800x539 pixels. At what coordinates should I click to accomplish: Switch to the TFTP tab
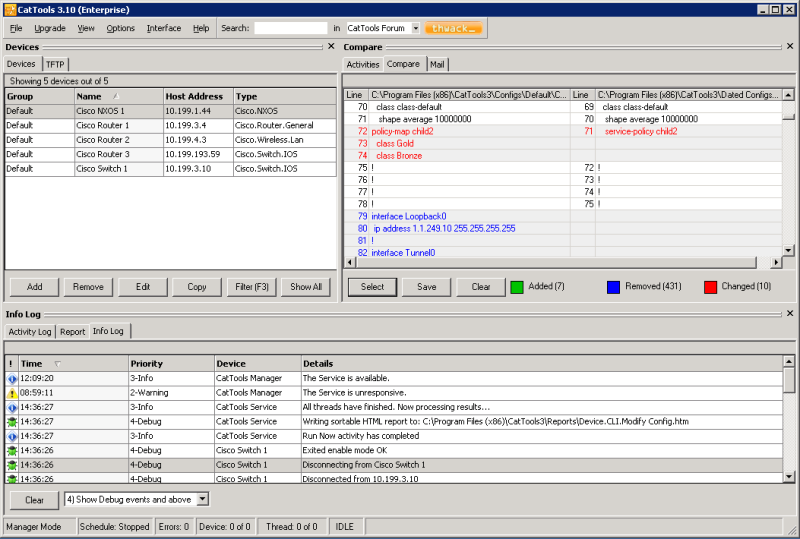click(55, 64)
